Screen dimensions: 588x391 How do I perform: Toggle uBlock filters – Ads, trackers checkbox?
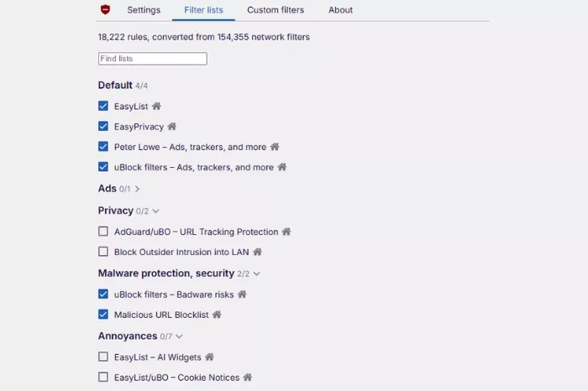[103, 167]
